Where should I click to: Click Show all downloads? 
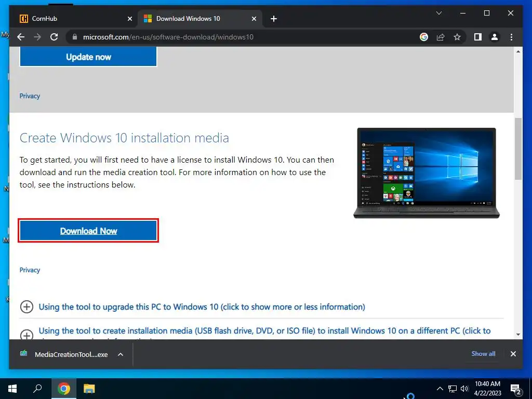pos(483,353)
